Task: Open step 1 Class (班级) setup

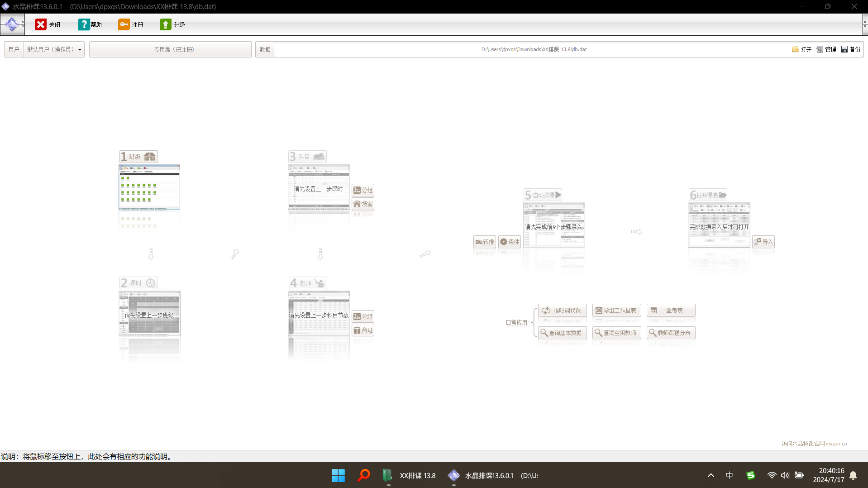Action: point(138,157)
